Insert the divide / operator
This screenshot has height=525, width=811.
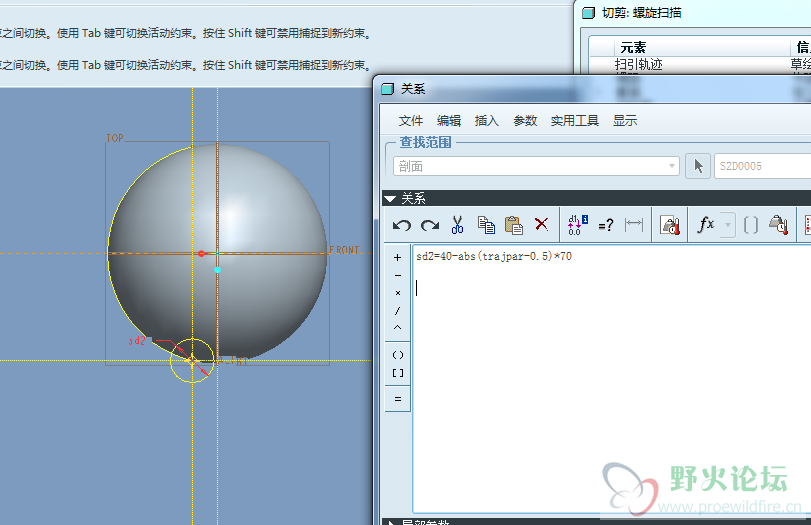(397, 310)
